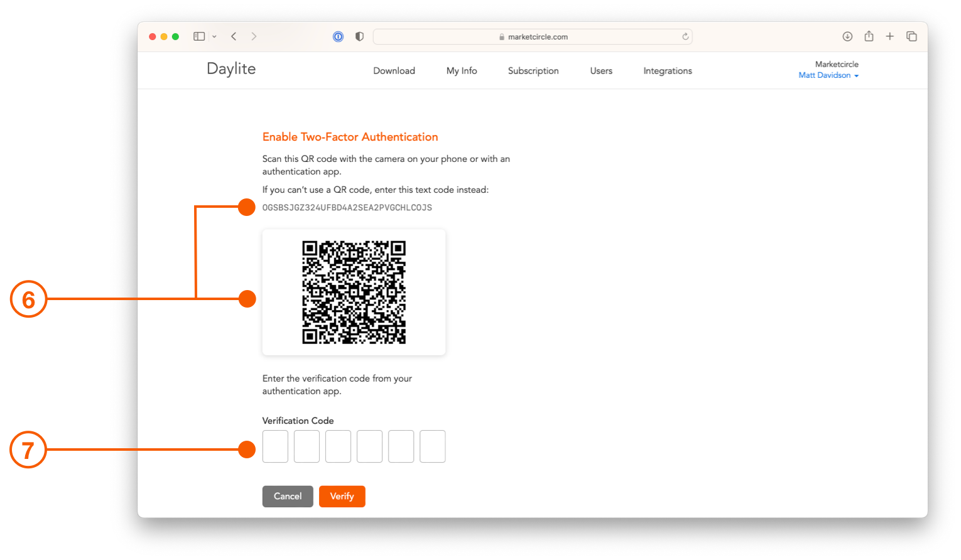Open the Share icon in toolbar

pyautogui.click(x=869, y=36)
